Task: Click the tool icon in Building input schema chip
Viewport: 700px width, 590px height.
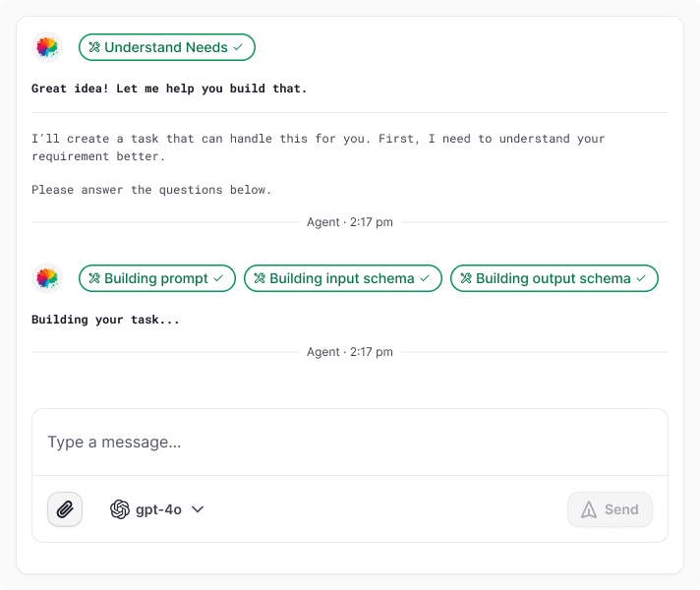Action: [x=260, y=278]
